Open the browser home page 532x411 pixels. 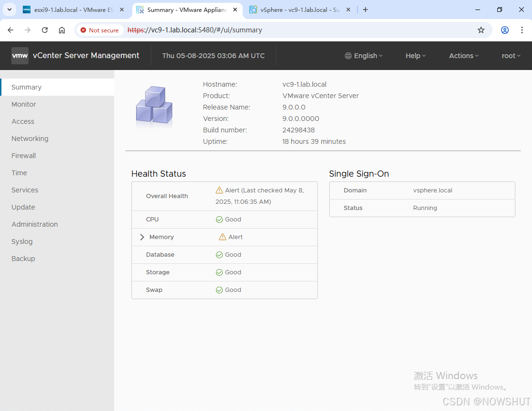click(x=62, y=30)
